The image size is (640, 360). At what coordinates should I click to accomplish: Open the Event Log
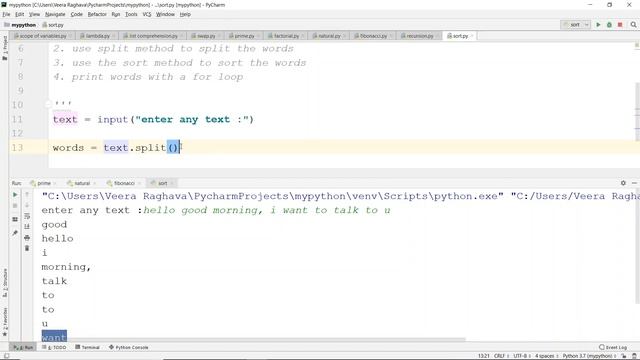tap(613, 347)
